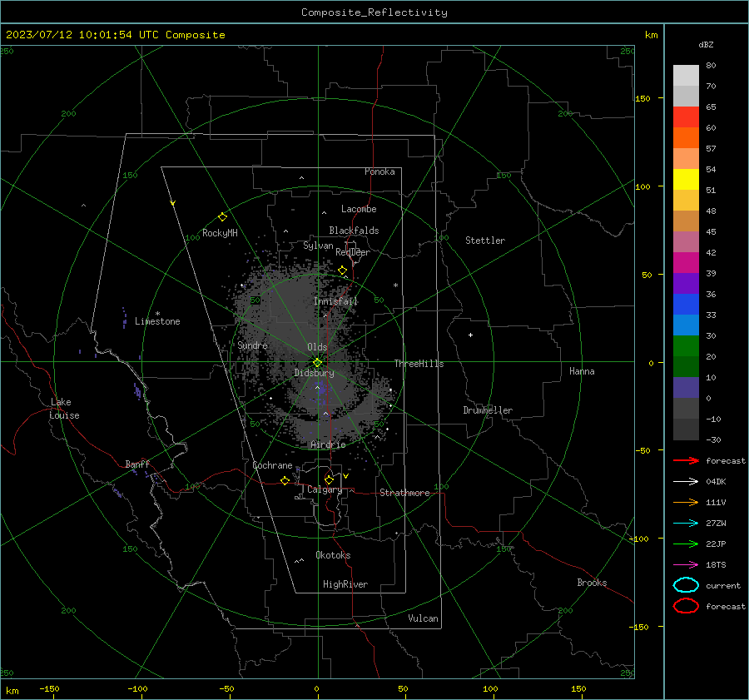Click the Sylvan map label
The height and width of the screenshot is (700, 749).
pyautogui.click(x=318, y=246)
